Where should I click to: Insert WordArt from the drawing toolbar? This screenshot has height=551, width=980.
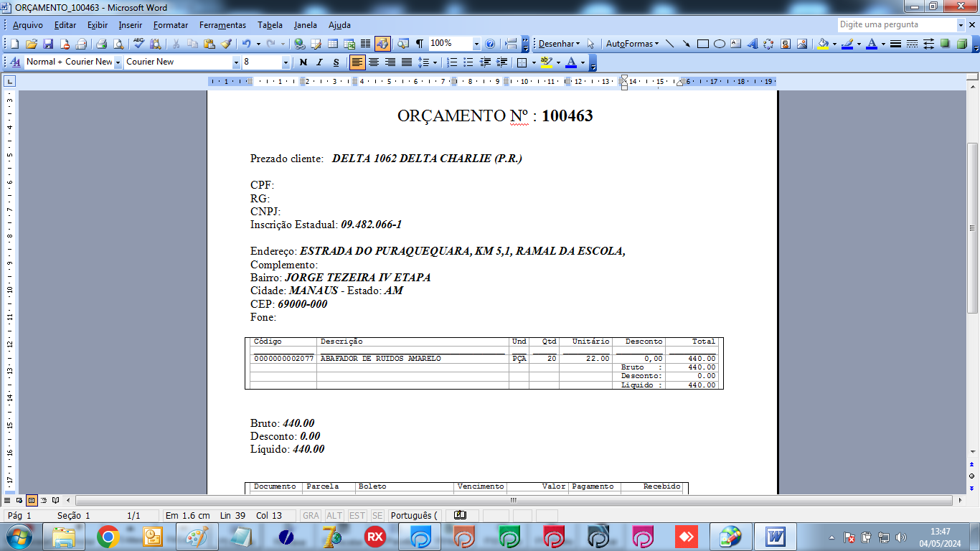coord(752,44)
